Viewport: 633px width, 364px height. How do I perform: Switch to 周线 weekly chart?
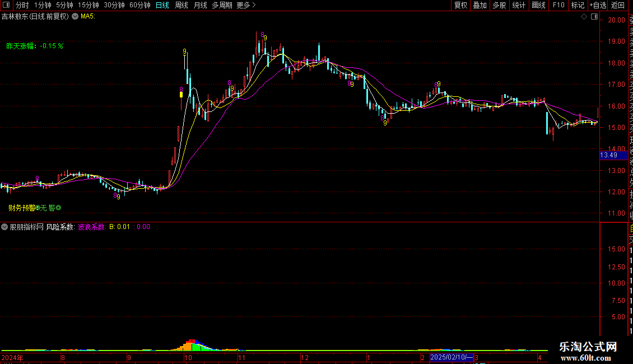point(181,5)
